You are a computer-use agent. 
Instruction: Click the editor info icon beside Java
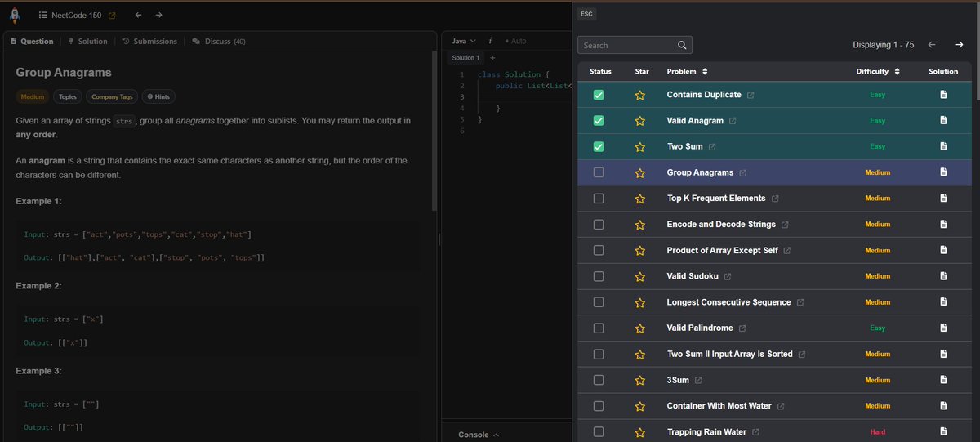point(489,41)
